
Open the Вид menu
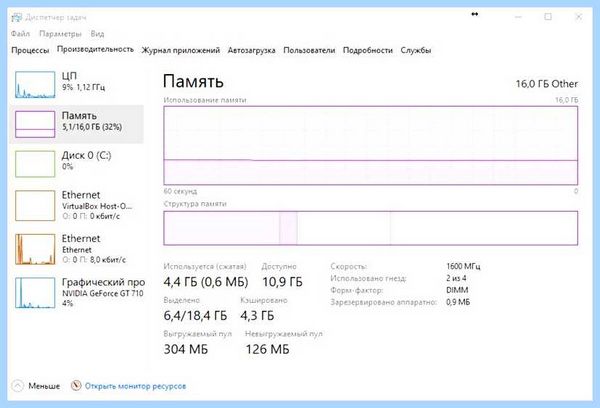(97, 34)
